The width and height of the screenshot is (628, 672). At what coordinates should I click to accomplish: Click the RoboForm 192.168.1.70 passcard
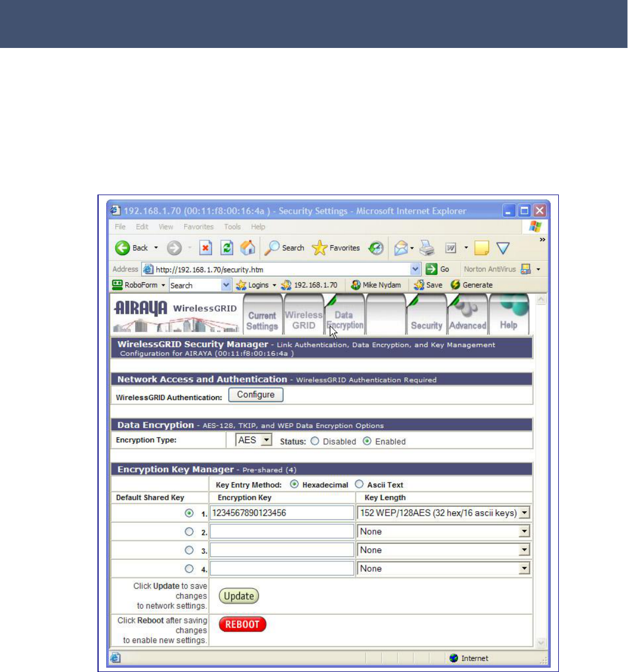[309, 285]
